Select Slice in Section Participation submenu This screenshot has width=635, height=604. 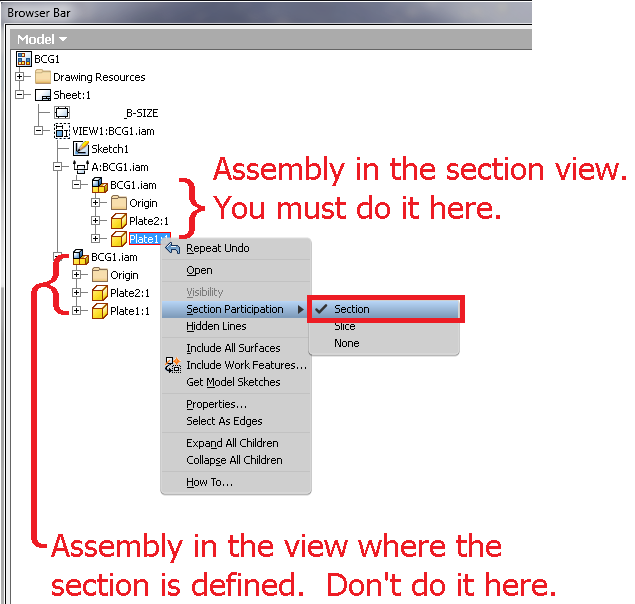pyautogui.click(x=384, y=326)
